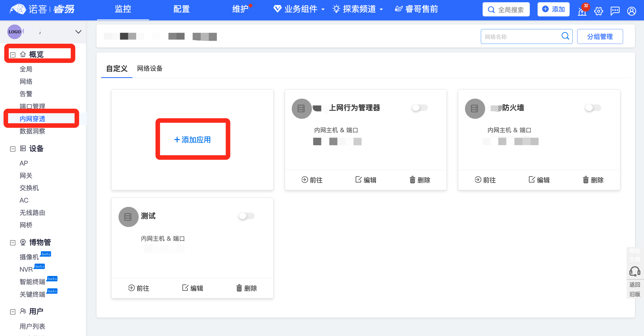
Task: Open the 睿哥售前 menu item
Action: (x=416, y=9)
